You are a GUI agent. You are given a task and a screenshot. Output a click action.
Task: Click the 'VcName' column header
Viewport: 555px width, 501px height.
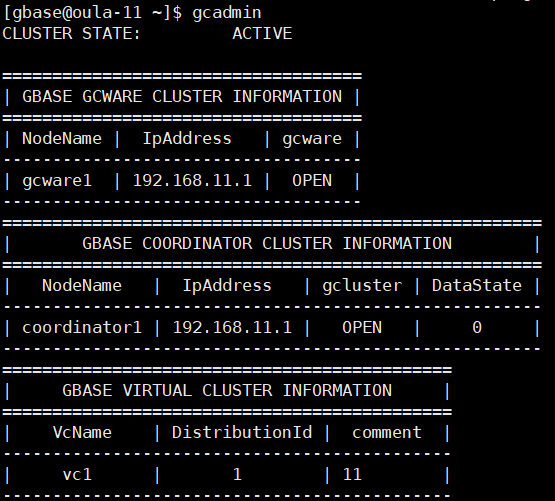pos(82,432)
